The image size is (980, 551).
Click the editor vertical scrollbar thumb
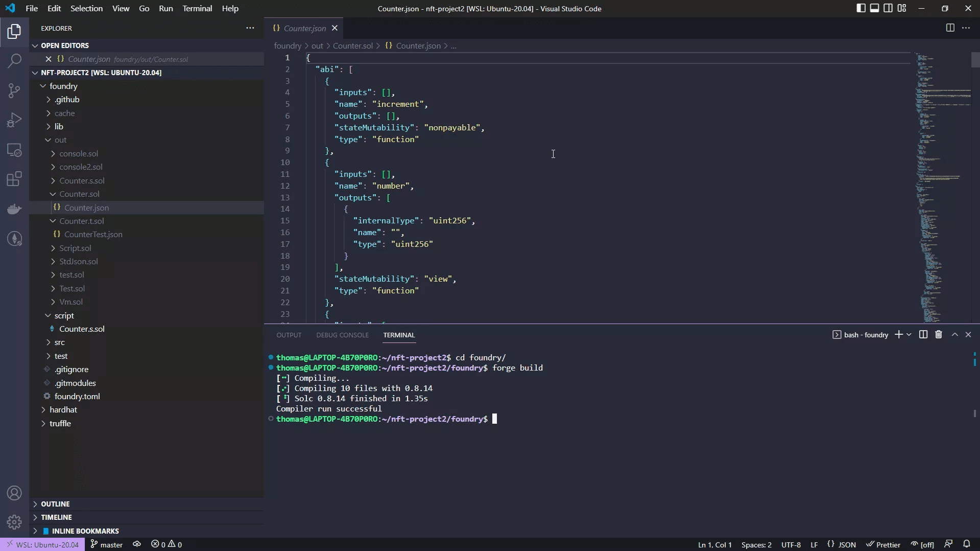pyautogui.click(x=975, y=60)
